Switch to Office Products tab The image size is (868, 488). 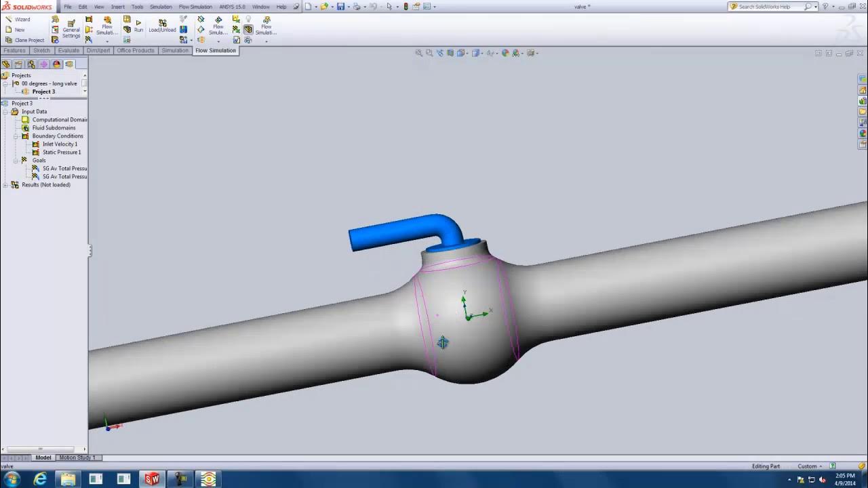pyautogui.click(x=136, y=50)
